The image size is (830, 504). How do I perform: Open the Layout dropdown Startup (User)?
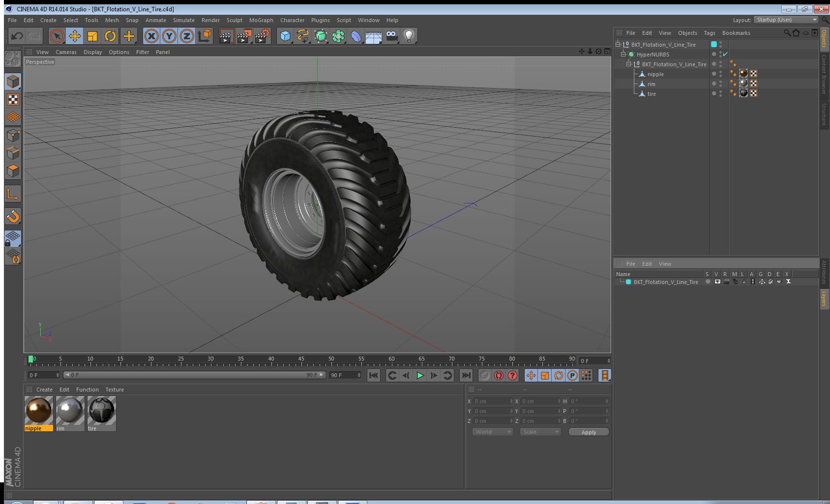786,20
